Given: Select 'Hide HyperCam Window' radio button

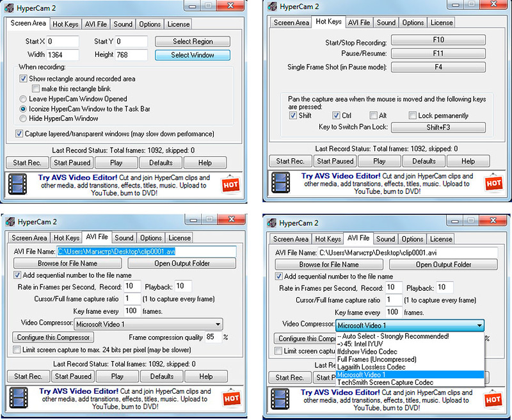Looking at the screenshot, I should click(x=23, y=118).
